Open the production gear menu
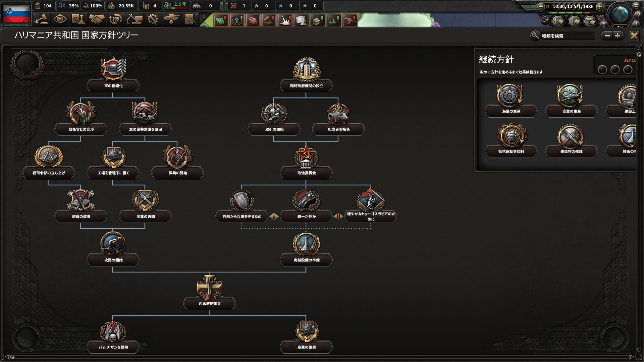This screenshot has height=362, width=644. click(x=153, y=19)
